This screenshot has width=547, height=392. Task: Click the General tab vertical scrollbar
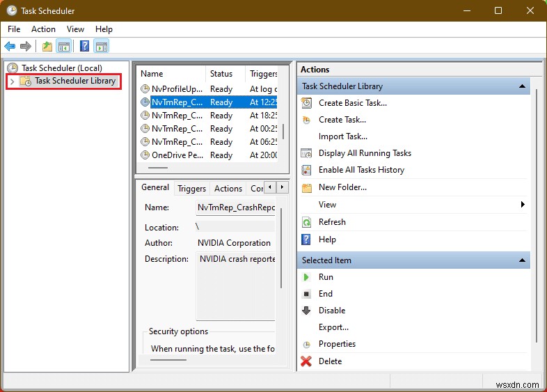(x=281, y=248)
